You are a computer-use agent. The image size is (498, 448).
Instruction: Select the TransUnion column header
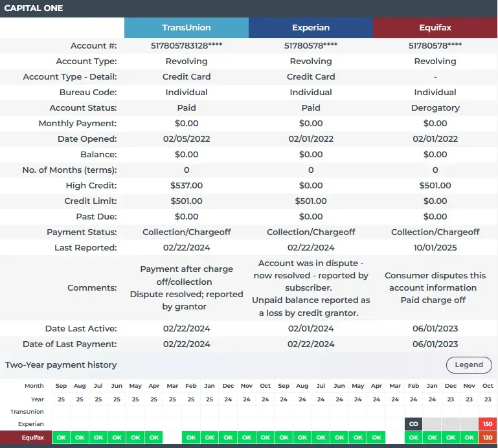click(187, 28)
